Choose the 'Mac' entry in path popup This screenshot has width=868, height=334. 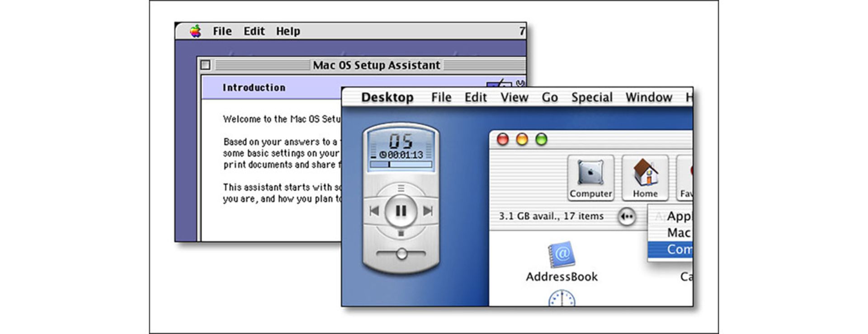[670, 233]
